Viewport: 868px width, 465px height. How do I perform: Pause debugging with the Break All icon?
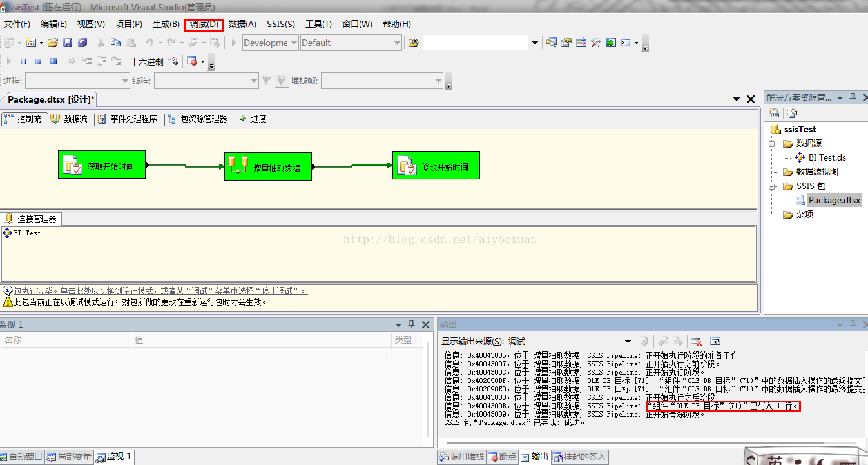point(23,62)
